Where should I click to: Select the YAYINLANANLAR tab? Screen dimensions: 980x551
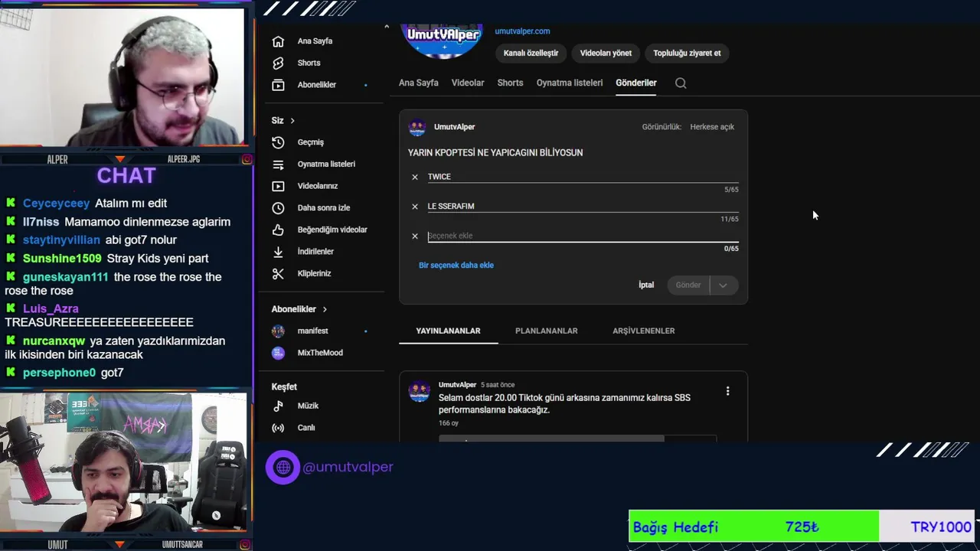click(448, 331)
